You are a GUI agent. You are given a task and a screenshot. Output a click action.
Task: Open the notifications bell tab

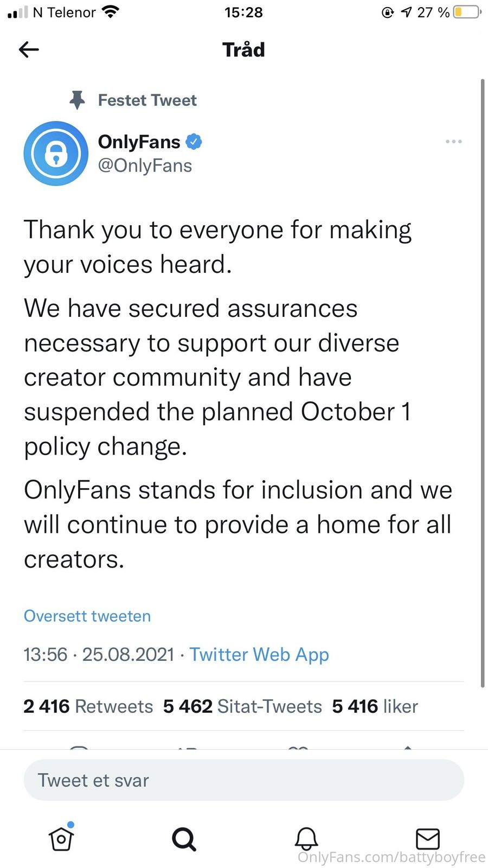click(306, 839)
